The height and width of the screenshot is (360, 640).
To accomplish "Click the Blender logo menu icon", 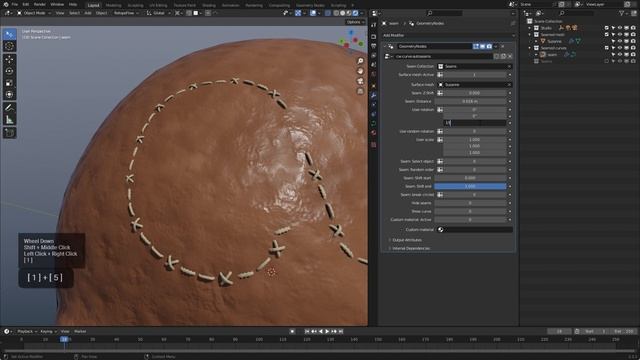I will point(6,4).
